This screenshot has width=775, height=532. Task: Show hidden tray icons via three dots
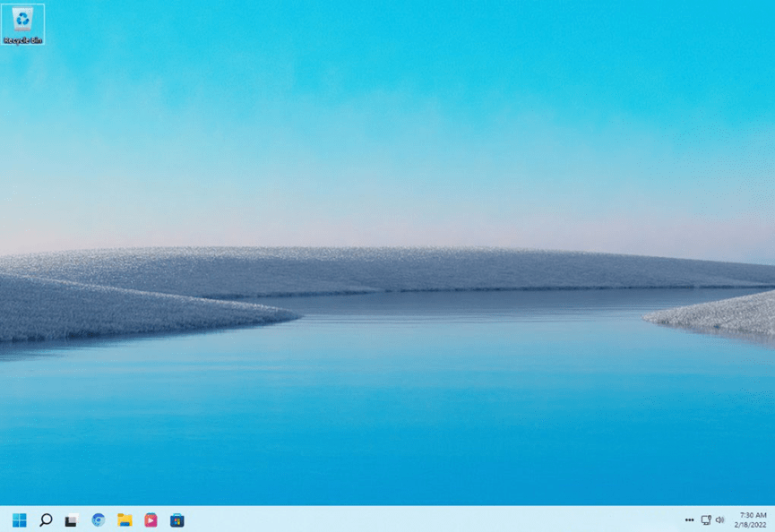[x=690, y=519]
